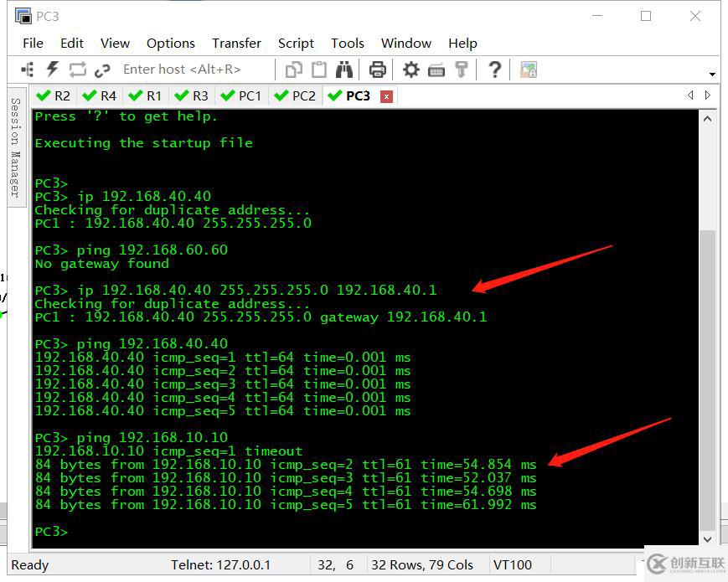The width and height of the screenshot is (728, 582).
Task: Open the File menu
Action: (x=33, y=44)
